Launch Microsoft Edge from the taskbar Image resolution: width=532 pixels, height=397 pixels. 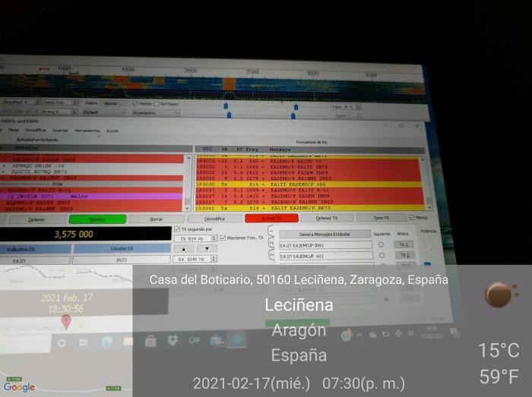[107, 342]
